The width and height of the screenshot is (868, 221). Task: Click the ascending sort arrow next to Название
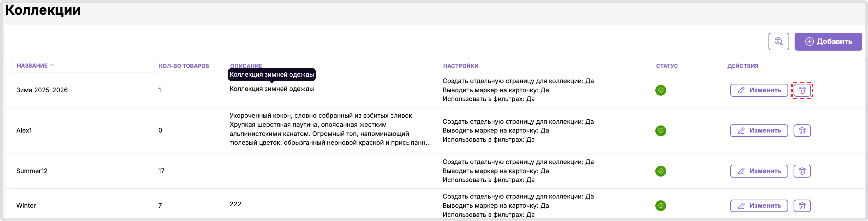pos(52,66)
